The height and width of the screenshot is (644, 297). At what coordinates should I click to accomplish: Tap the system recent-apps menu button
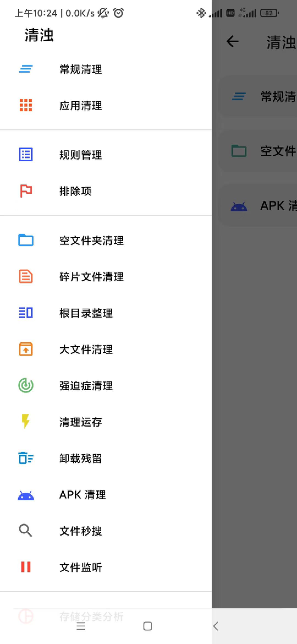tap(81, 626)
